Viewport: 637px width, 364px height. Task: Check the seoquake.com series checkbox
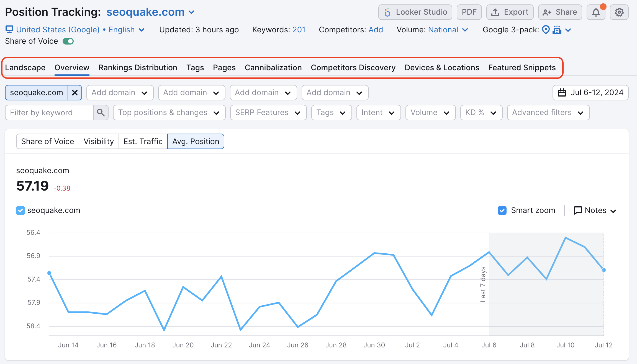(20, 210)
